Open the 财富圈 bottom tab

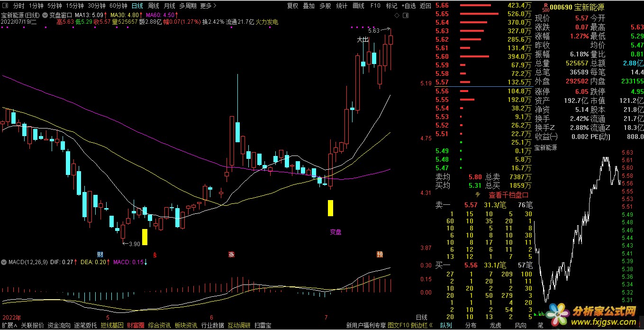point(136,325)
